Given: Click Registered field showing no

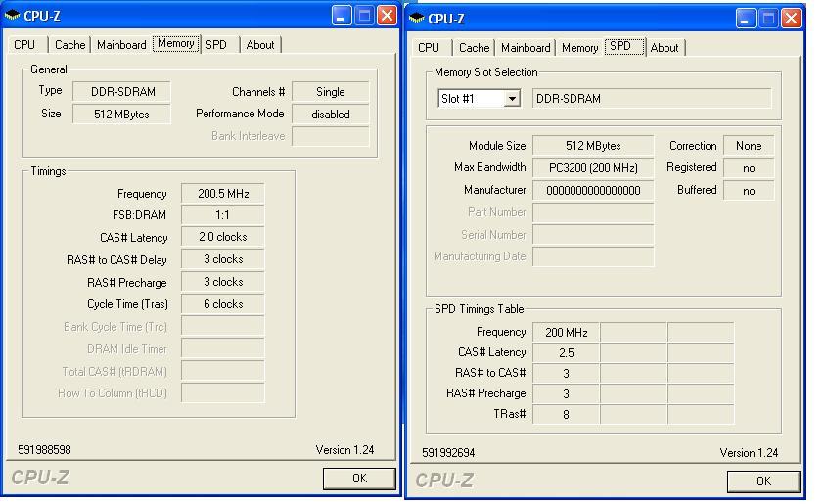Looking at the screenshot, I should click(x=749, y=168).
